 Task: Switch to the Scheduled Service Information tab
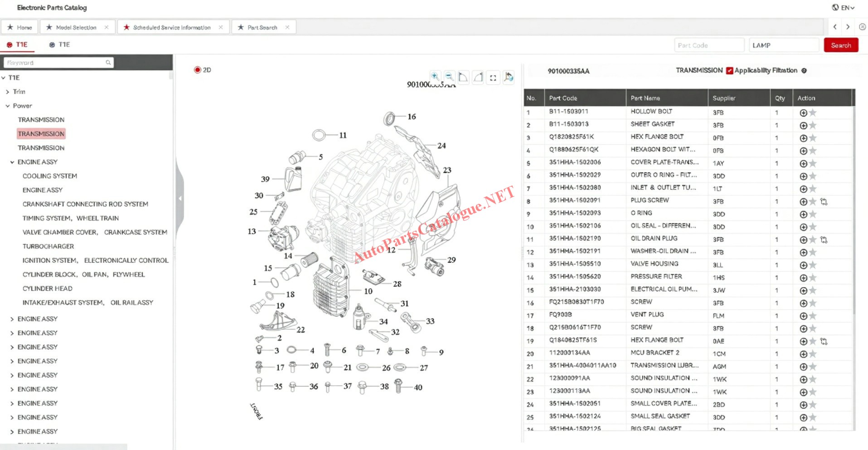tap(171, 28)
